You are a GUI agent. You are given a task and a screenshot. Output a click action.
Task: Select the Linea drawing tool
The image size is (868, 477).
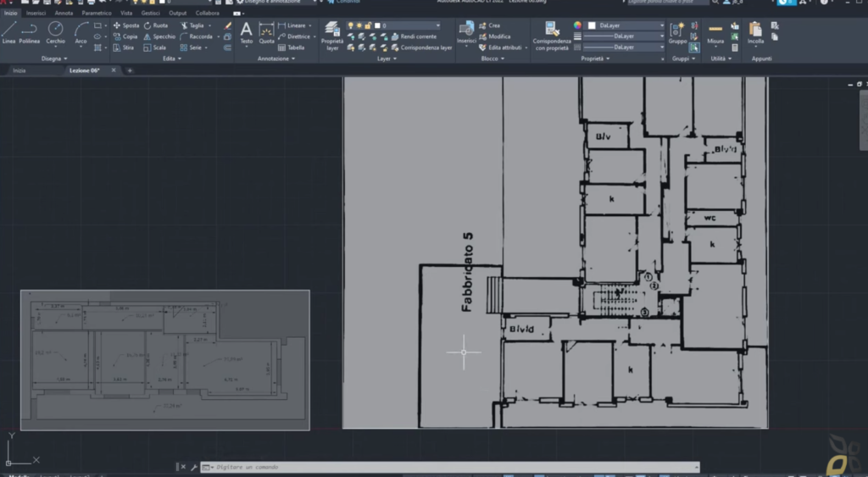click(x=8, y=33)
